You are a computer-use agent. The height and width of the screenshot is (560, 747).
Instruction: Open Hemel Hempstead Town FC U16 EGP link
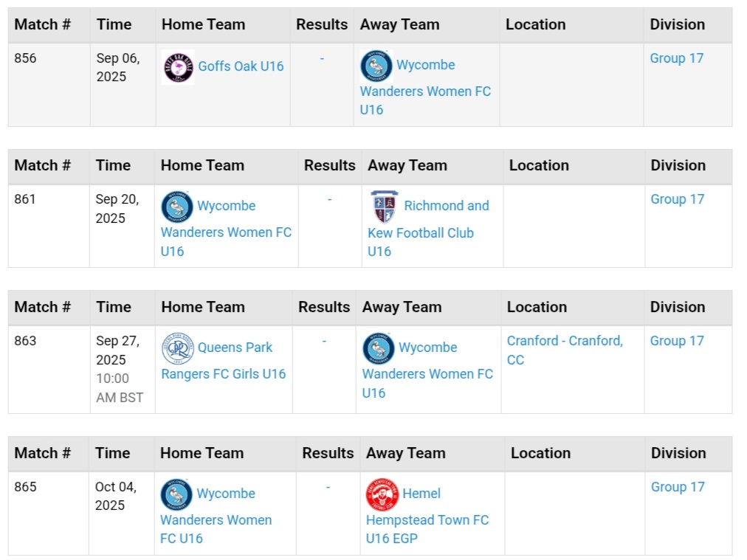click(427, 520)
